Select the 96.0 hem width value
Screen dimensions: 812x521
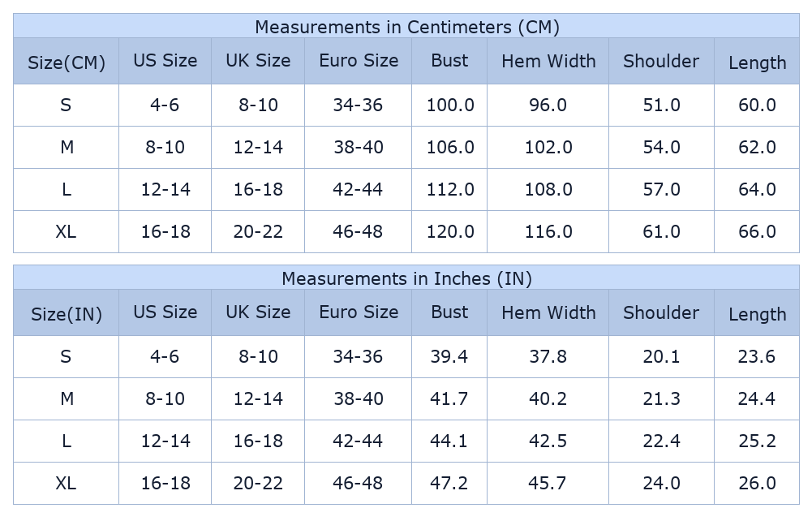pyautogui.click(x=548, y=105)
